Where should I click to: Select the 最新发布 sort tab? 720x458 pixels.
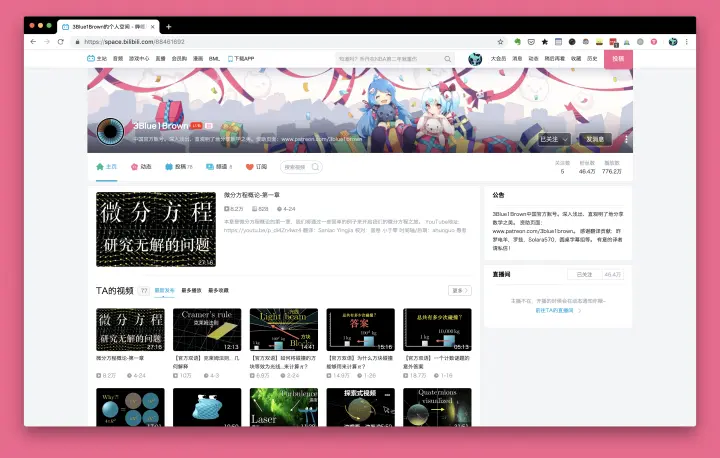click(x=164, y=290)
